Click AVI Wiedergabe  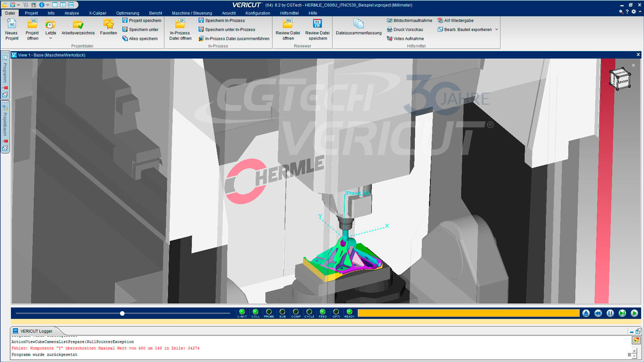coord(456,21)
